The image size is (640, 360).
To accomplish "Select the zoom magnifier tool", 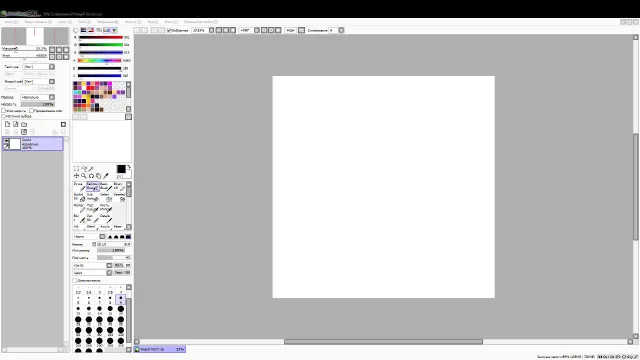I will click(84, 176).
